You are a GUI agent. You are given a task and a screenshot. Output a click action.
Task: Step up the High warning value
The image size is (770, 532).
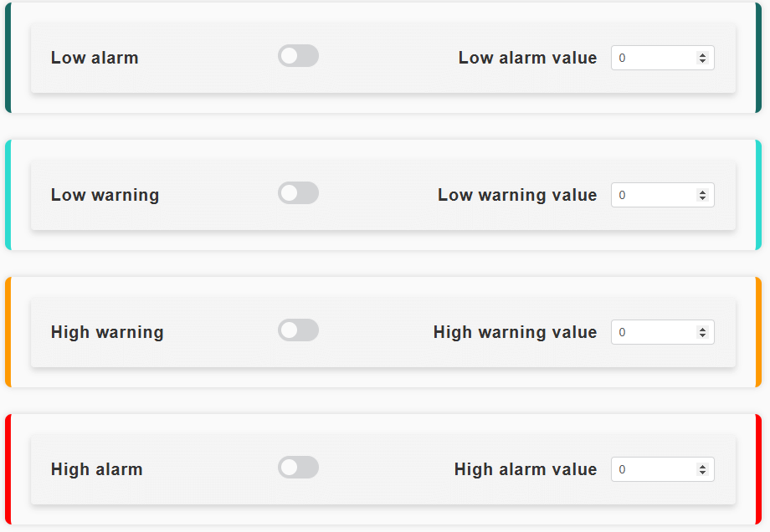point(702,329)
